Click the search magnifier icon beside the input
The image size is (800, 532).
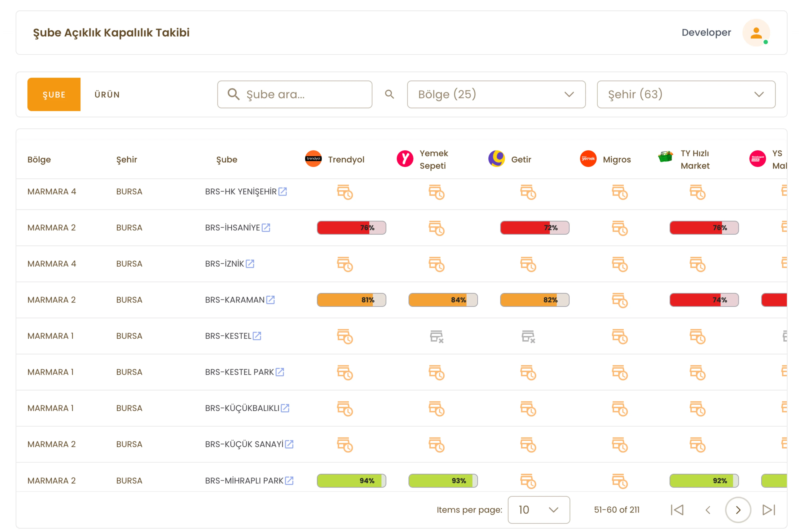389,94
